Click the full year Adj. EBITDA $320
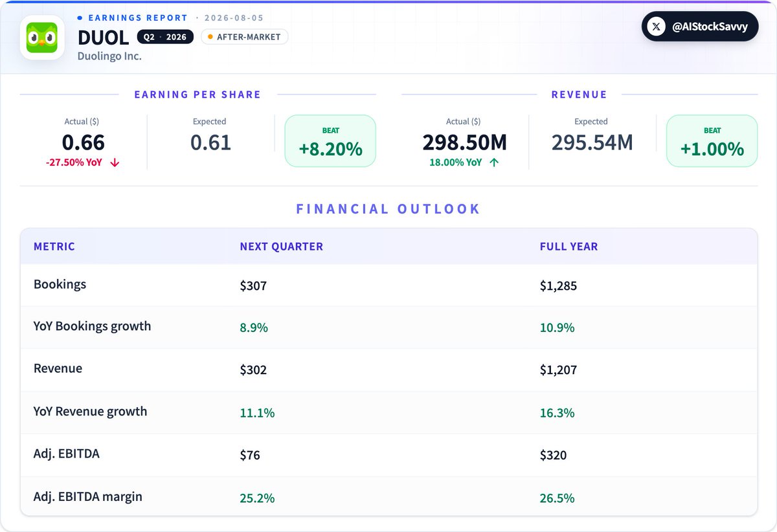The width and height of the screenshot is (777, 532). coord(553,456)
